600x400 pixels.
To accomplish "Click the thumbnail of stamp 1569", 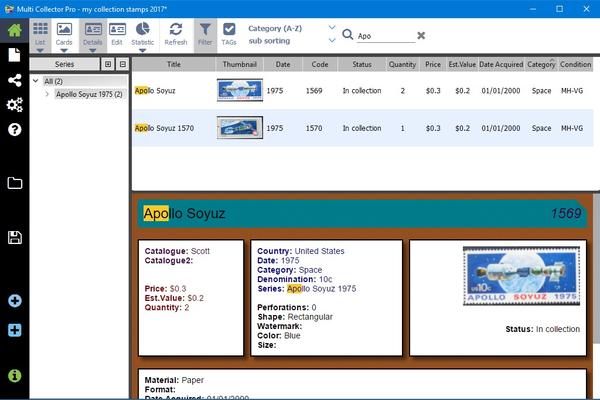I will 240,90.
